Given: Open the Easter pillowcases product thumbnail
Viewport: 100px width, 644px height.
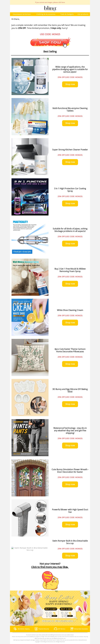Looking at the screenshot, I should [x=30, y=357].
